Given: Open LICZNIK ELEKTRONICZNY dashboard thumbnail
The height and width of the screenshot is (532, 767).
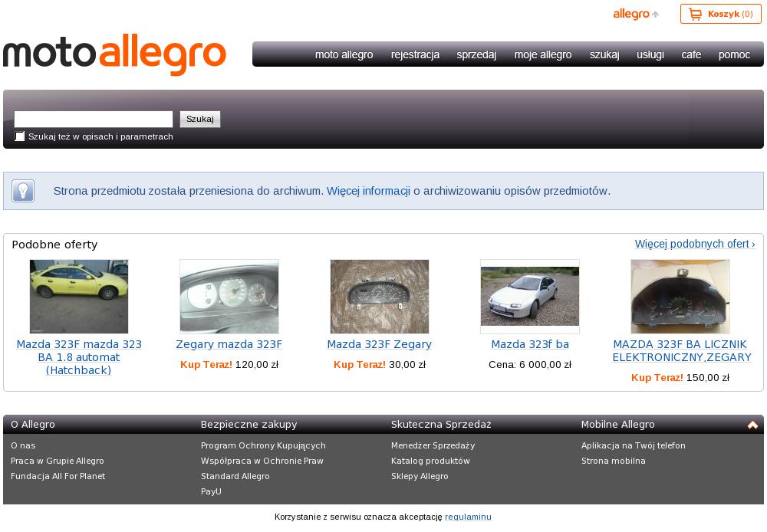Looking at the screenshot, I should pyautogui.click(x=680, y=297).
